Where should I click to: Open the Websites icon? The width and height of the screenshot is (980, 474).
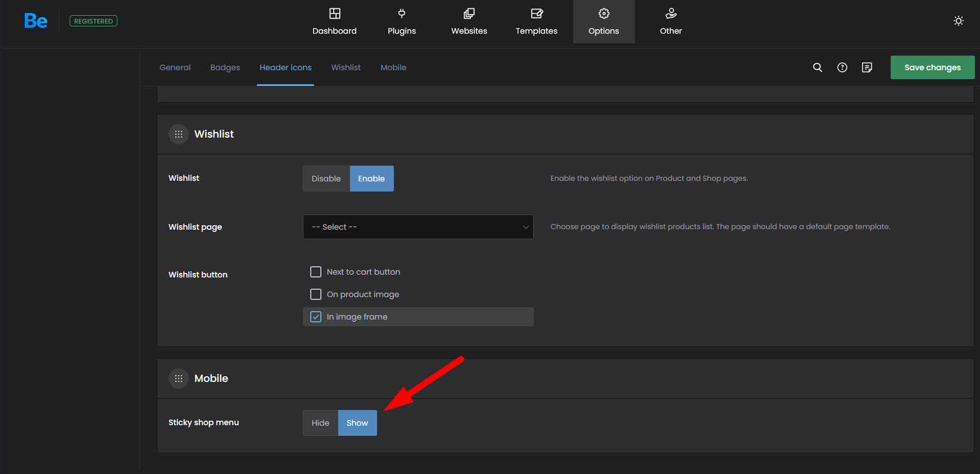469,13
